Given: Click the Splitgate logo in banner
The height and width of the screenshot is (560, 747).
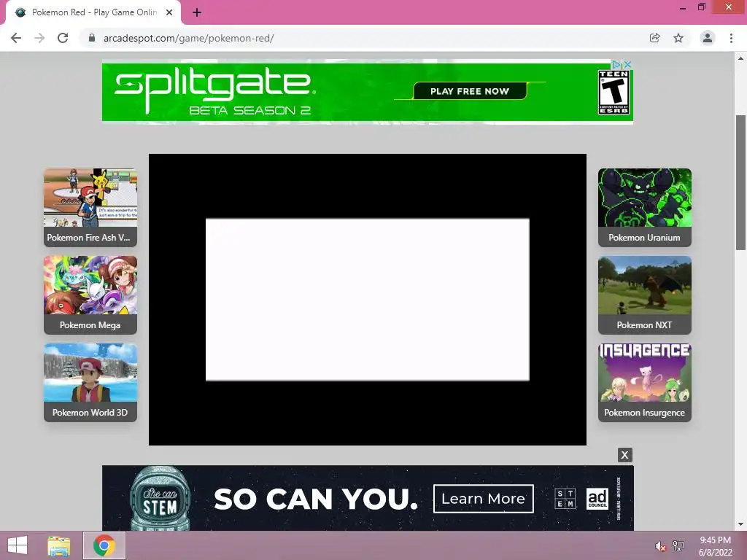Looking at the screenshot, I should pyautogui.click(x=214, y=90).
